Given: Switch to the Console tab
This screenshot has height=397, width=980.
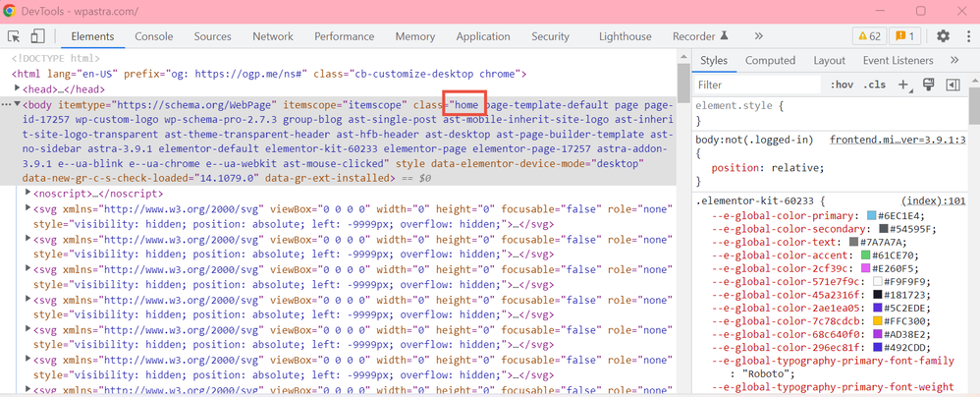Looking at the screenshot, I should (153, 36).
